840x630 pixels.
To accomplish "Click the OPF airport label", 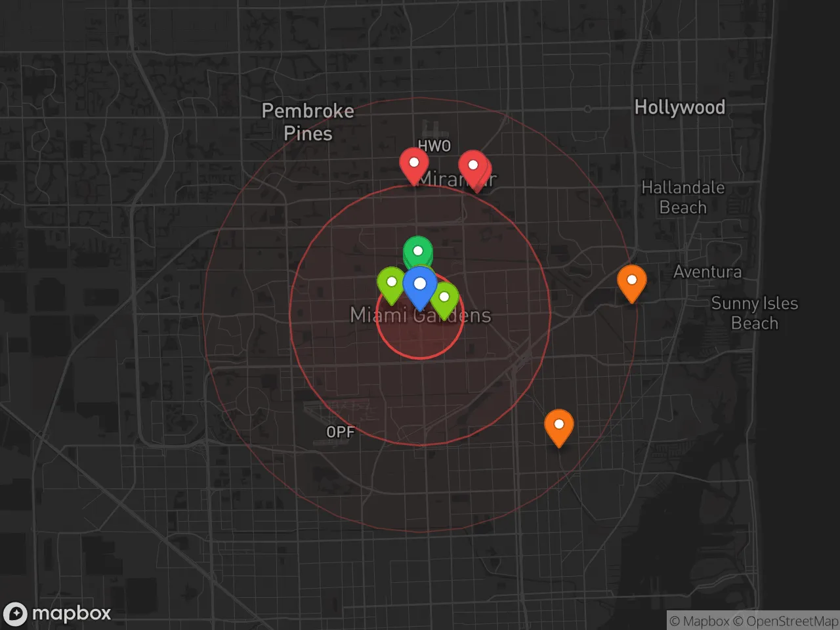I will [x=340, y=432].
